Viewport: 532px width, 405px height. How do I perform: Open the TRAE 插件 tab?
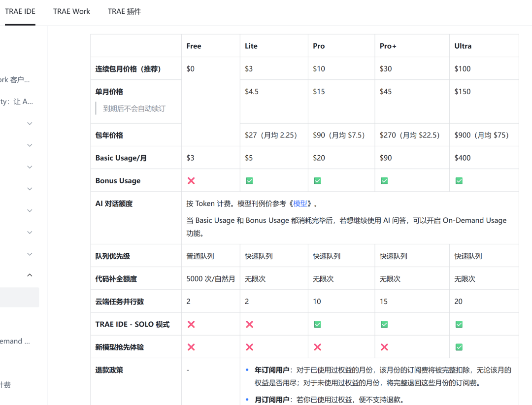coord(124,11)
